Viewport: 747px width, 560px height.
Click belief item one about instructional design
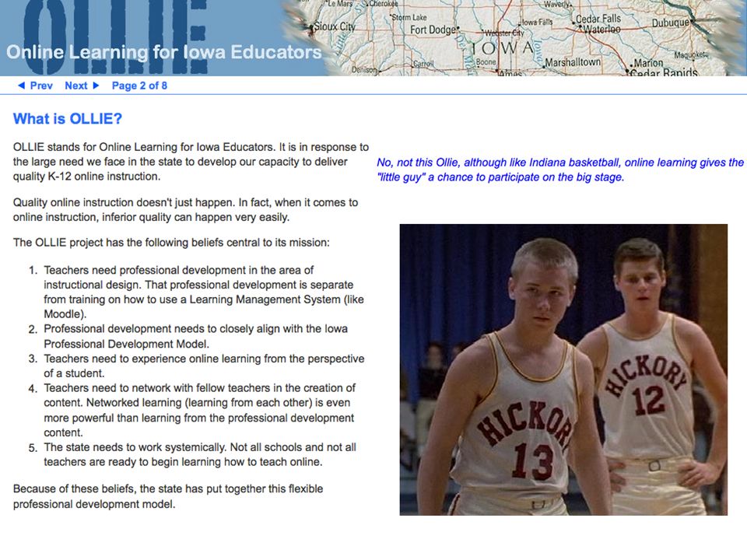coord(198,292)
